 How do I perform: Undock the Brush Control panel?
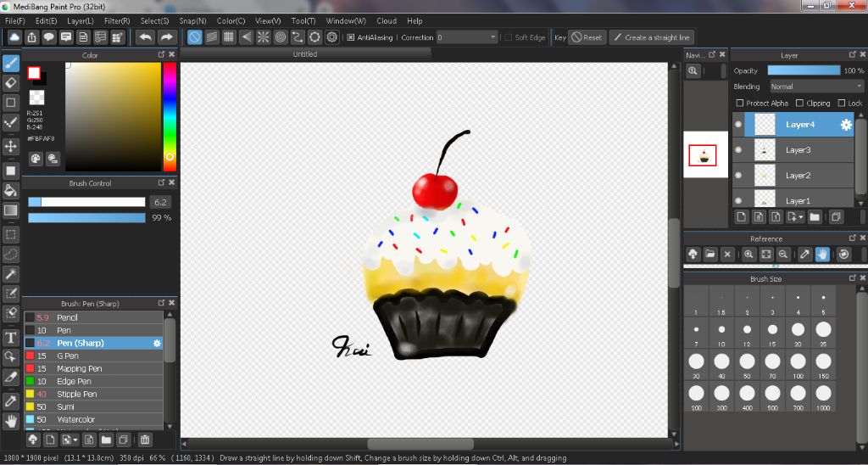pos(161,182)
